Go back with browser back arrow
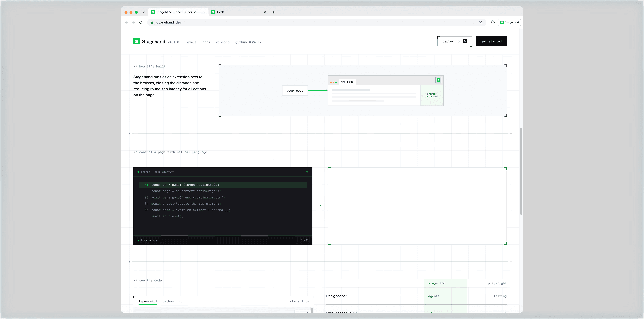Screen dimensions: 644x319 (x=126, y=22)
